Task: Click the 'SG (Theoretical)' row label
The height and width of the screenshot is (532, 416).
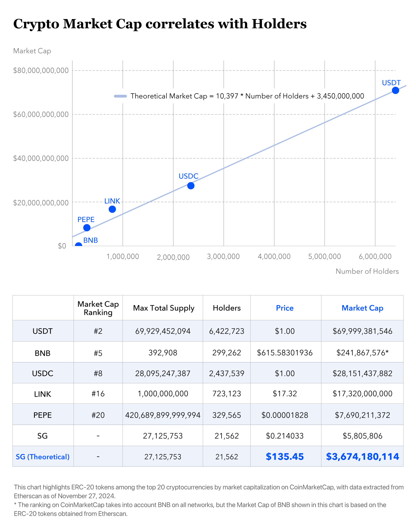Action: [x=43, y=457]
